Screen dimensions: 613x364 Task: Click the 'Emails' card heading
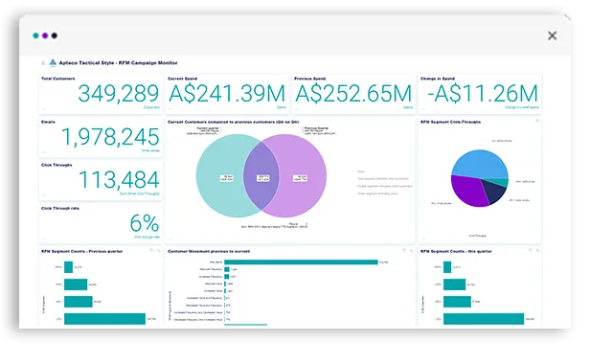(48, 122)
